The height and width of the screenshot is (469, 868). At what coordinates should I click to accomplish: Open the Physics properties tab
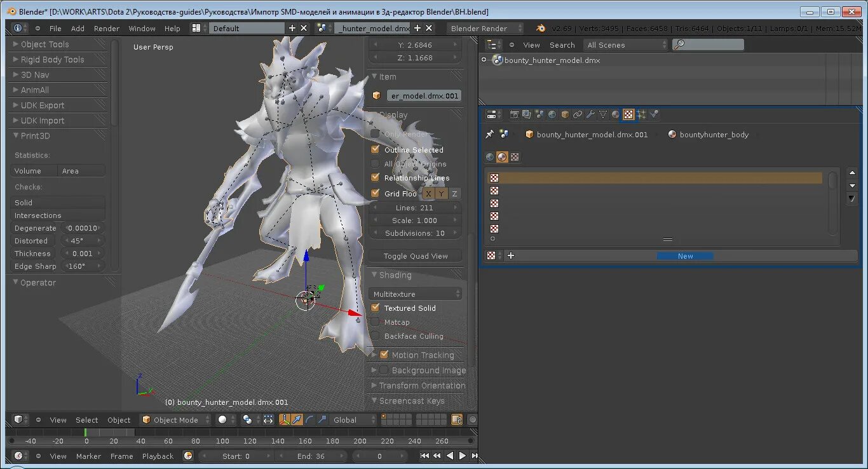pyautogui.click(x=654, y=114)
